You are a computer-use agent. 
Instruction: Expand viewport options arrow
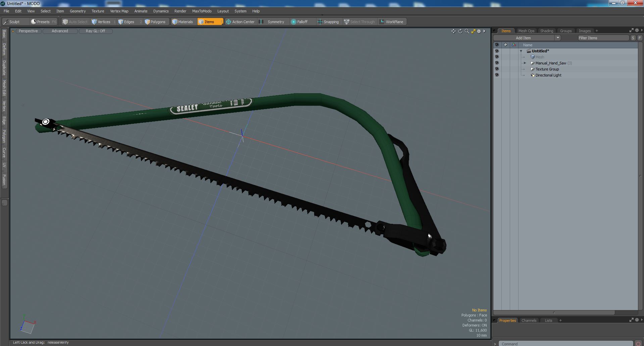pyautogui.click(x=484, y=31)
